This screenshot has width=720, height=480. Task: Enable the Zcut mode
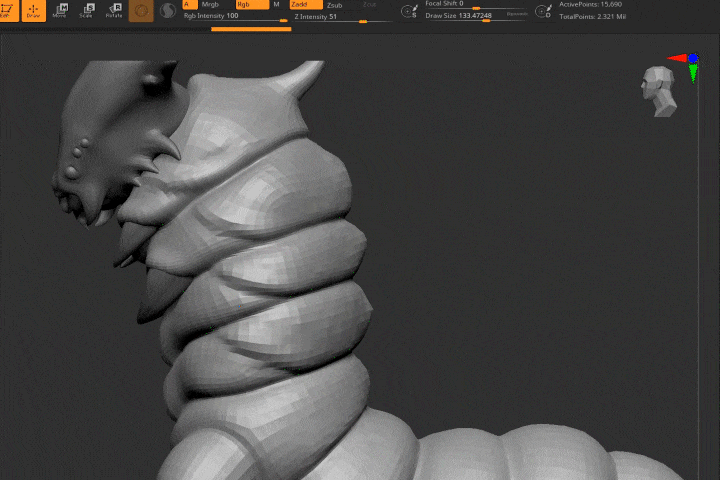(x=369, y=5)
